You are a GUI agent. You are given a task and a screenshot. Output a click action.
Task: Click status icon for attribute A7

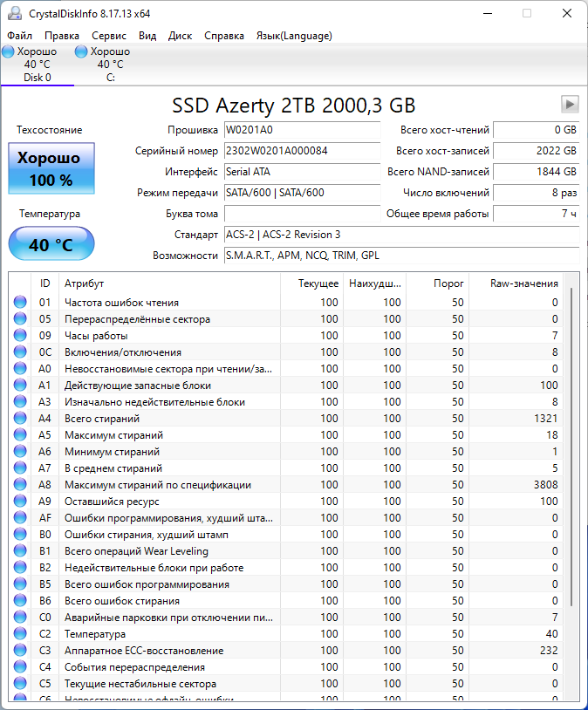[x=20, y=468]
